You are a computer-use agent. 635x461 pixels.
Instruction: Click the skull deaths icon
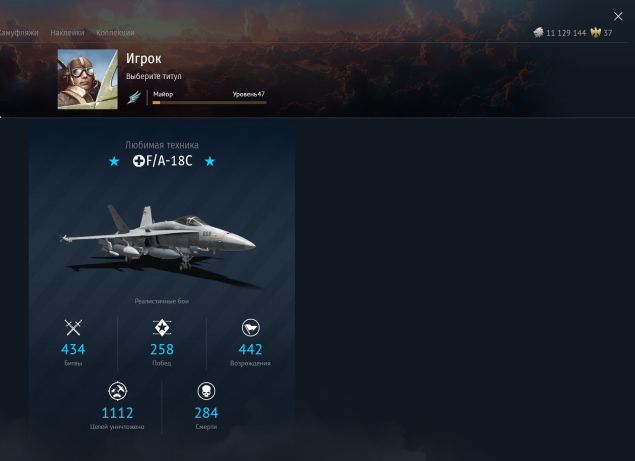[x=206, y=391]
